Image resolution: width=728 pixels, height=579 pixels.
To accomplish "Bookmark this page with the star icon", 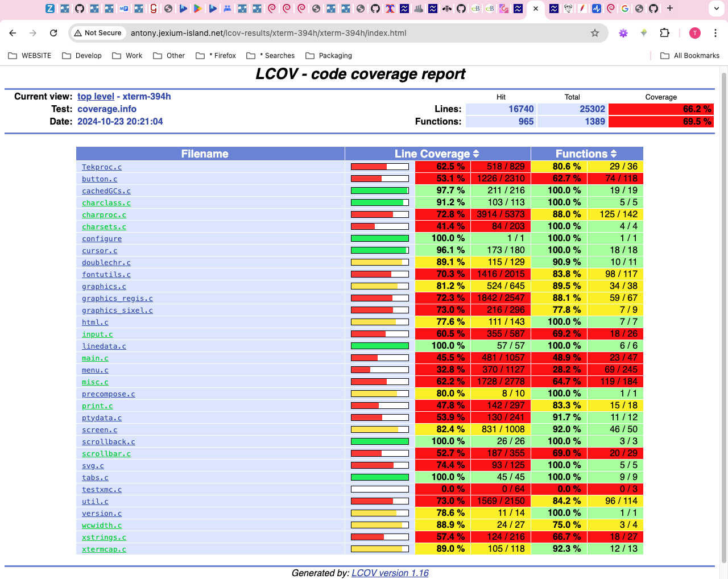I will pos(595,33).
